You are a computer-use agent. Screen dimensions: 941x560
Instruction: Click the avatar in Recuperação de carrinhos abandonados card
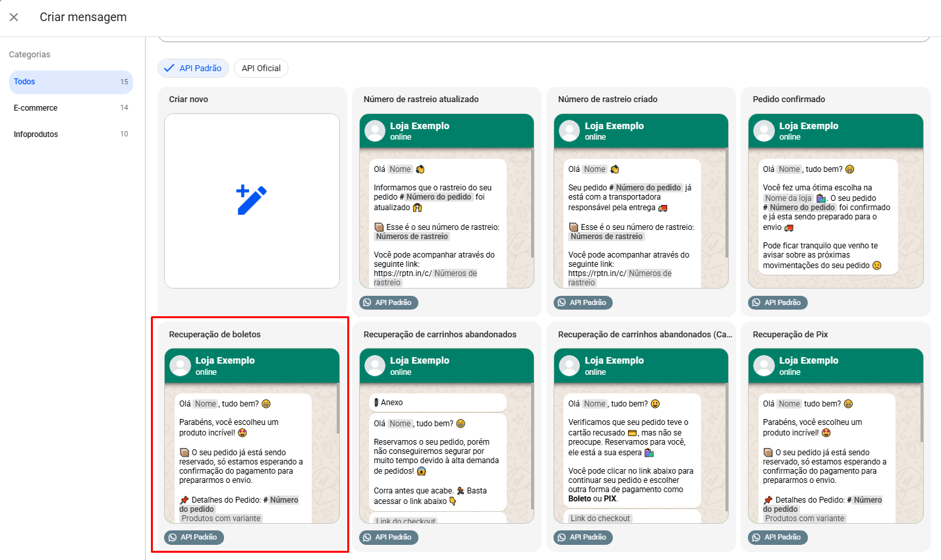point(375,366)
